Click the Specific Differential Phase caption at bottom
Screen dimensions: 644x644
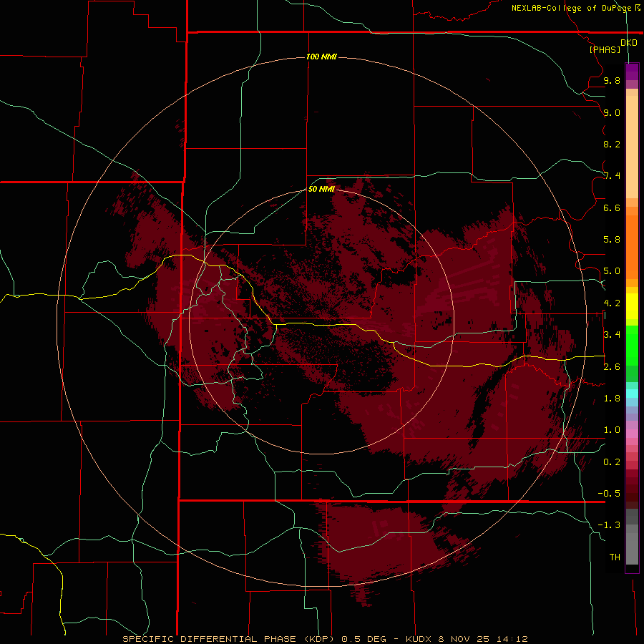[325, 639]
